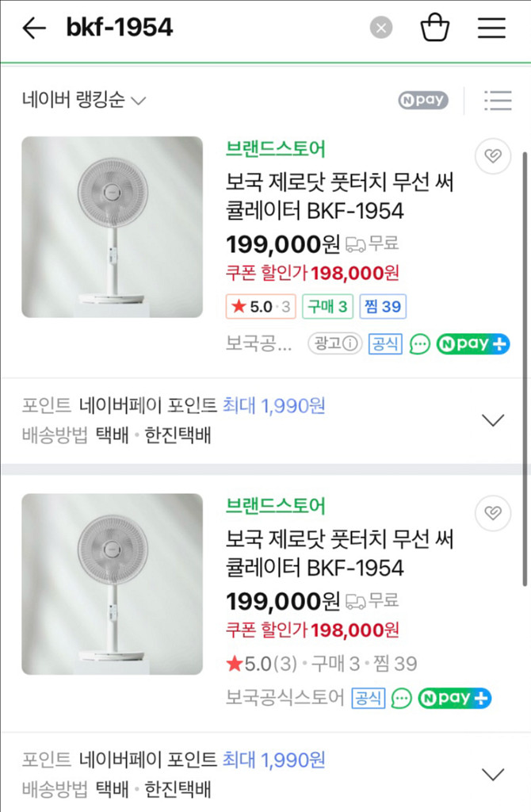Screen dimensions: 531x812
Task: Clear the bkf-1954 search query
Action: tap(380, 27)
